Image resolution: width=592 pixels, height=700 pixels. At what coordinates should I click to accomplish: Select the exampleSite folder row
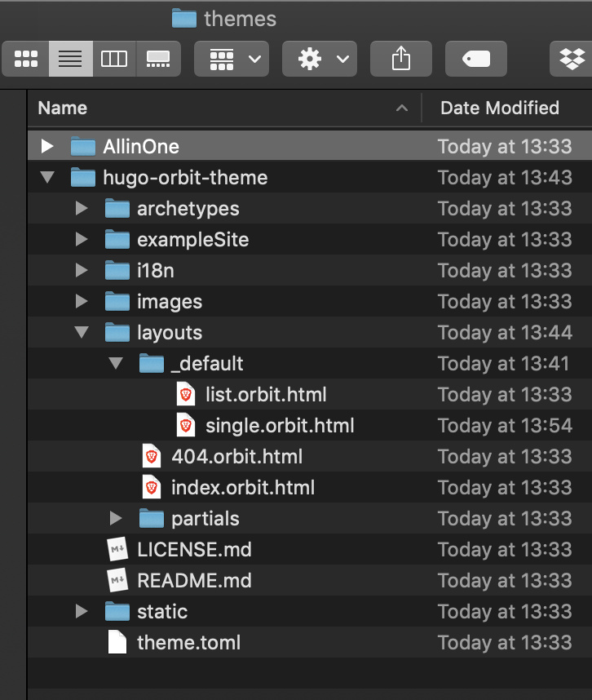[310, 239]
